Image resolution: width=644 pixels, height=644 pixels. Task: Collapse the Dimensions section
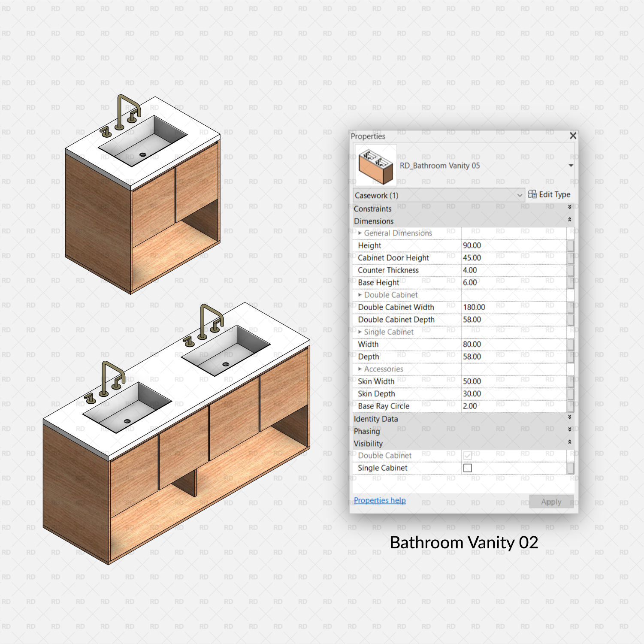(570, 221)
